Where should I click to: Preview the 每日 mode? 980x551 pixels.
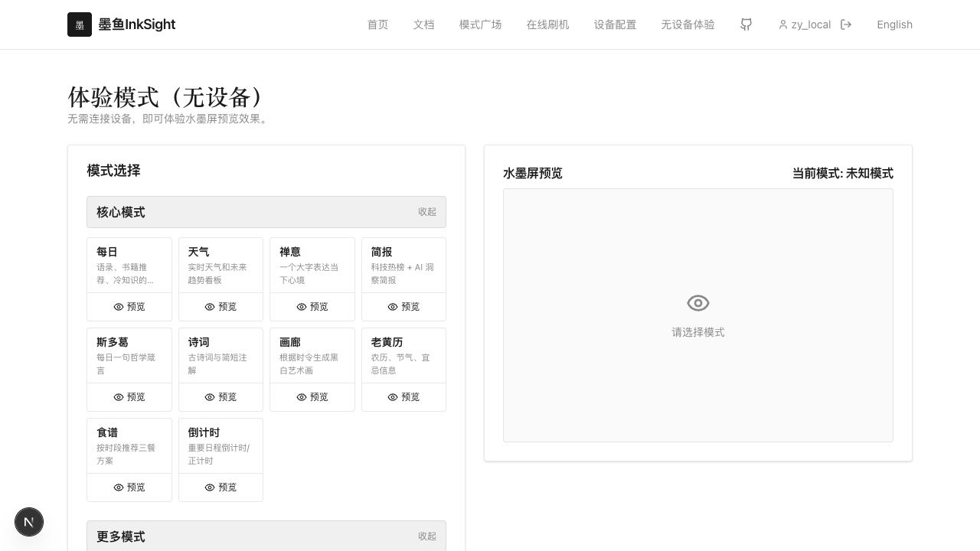[129, 307]
